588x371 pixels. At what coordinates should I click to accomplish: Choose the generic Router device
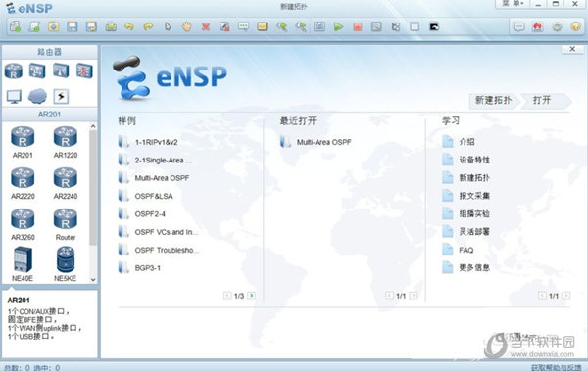[66, 225]
